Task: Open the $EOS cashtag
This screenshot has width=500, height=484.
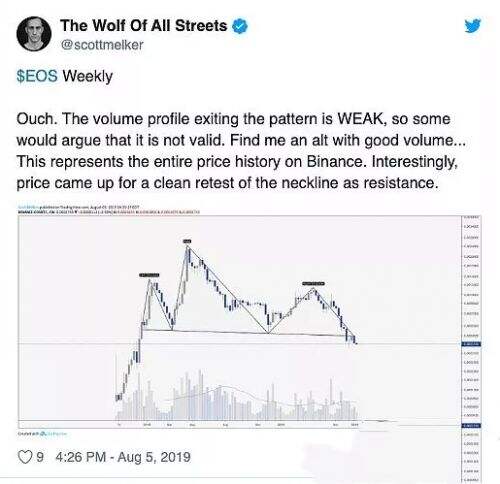Action: tap(37, 76)
